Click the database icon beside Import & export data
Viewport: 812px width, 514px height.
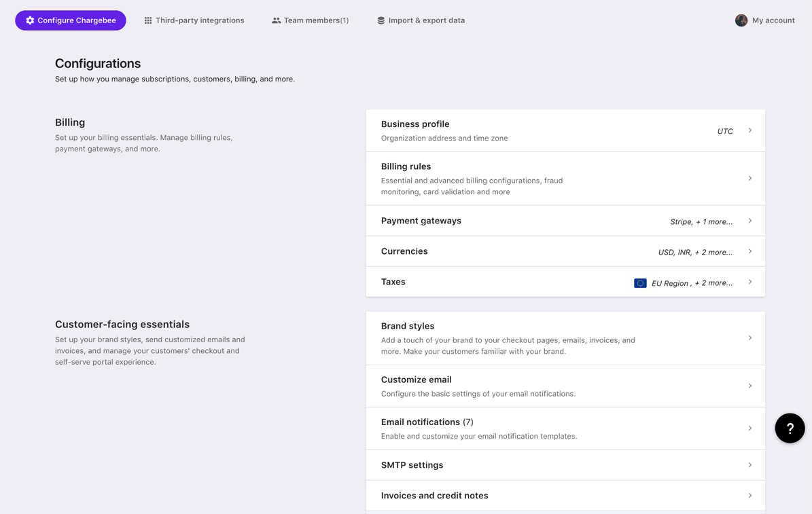coord(381,20)
